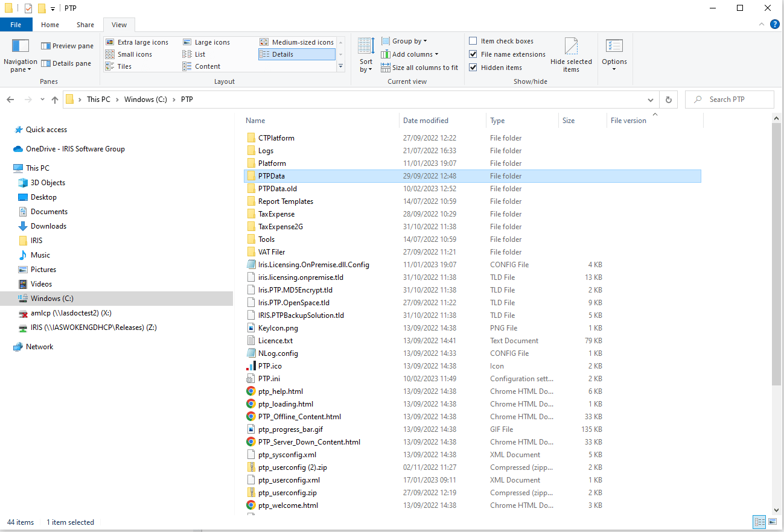This screenshot has width=784, height=532.
Task: Toggle the Hidden items checkbox
Action: pos(473,68)
